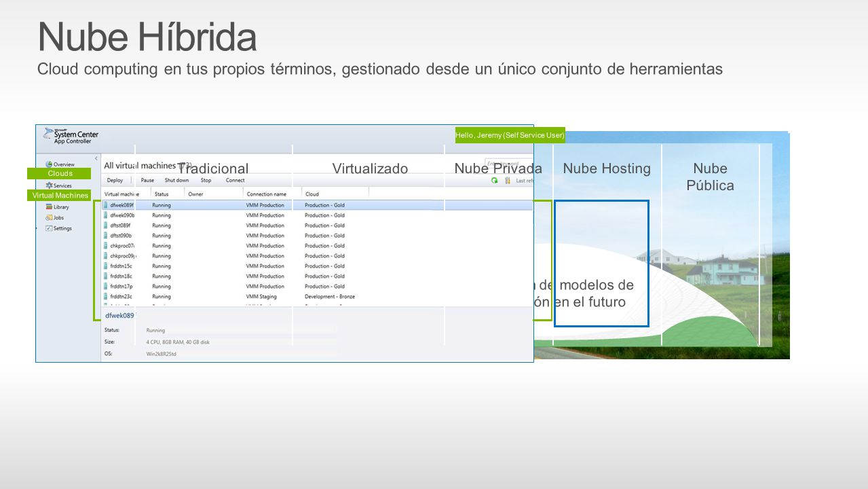The image size is (868, 489).
Task: Select the VM icon in the dftst089f row
Action: pos(106,225)
